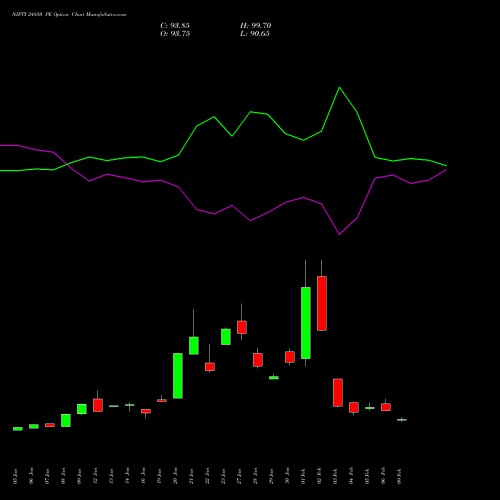Click the 21 Jan date label

[192, 476]
